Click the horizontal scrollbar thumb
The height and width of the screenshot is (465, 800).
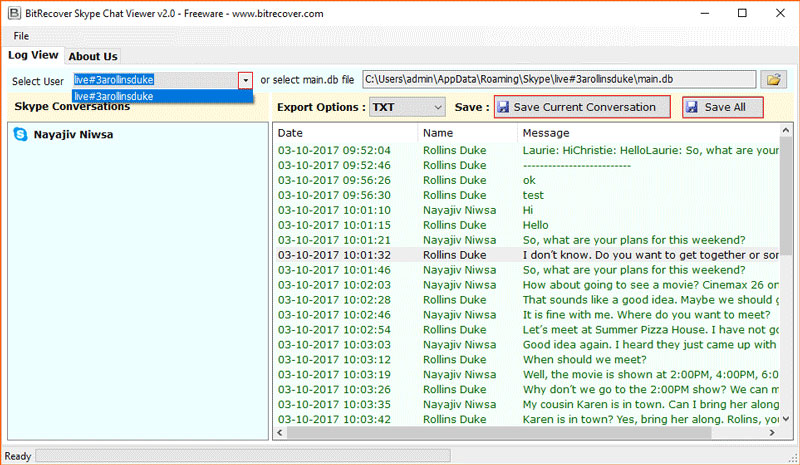click(x=499, y=433)
